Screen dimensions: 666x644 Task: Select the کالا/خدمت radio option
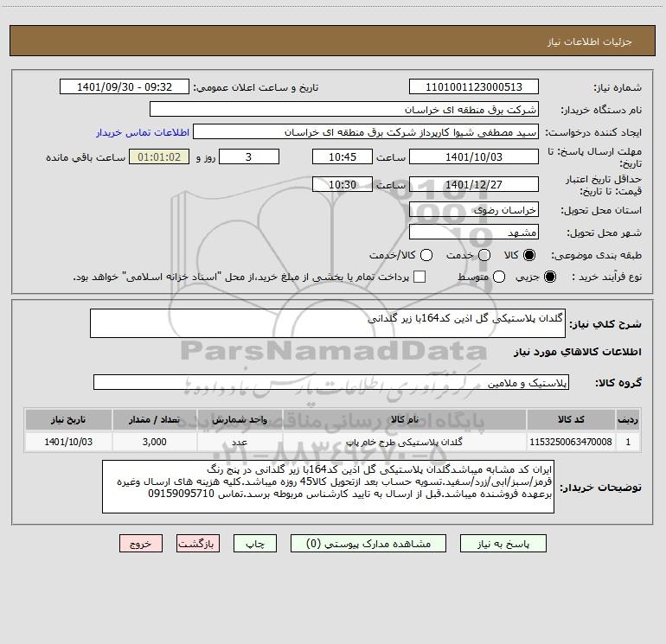tap(426, 255)
